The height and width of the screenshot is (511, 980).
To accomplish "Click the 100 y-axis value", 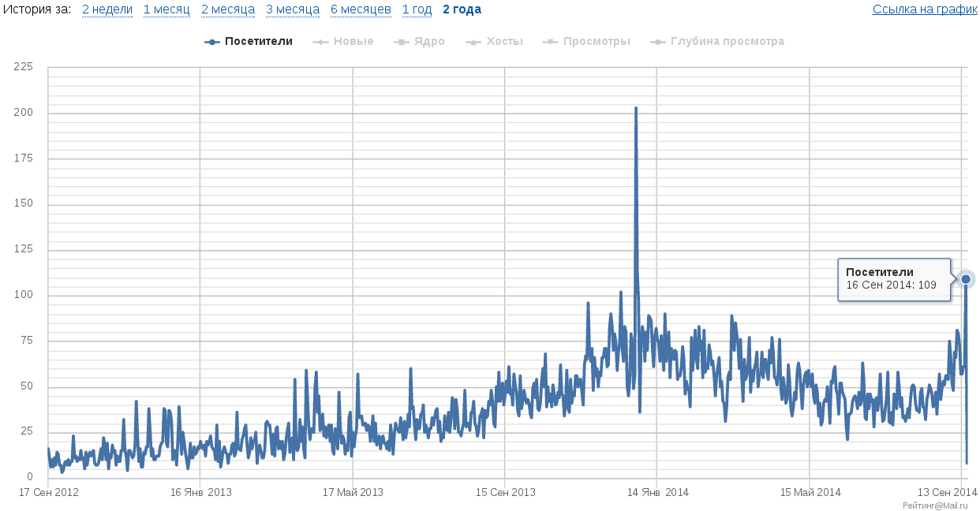I will (24, 295).
